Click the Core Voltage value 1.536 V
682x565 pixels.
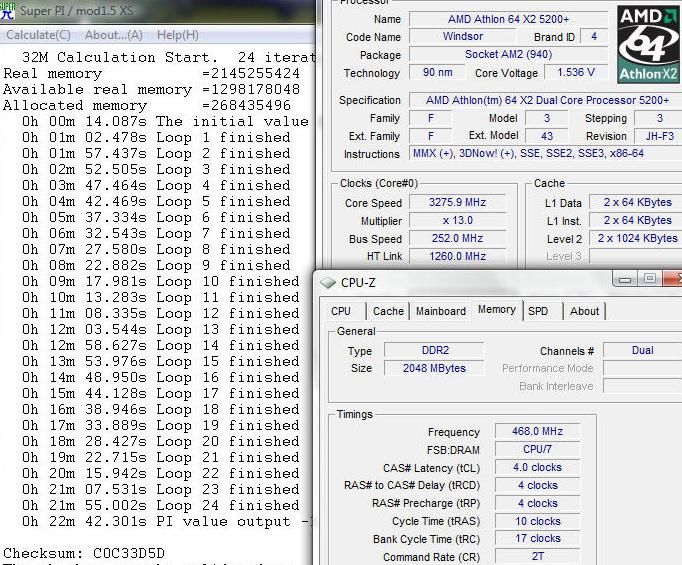tap(576, 72)
